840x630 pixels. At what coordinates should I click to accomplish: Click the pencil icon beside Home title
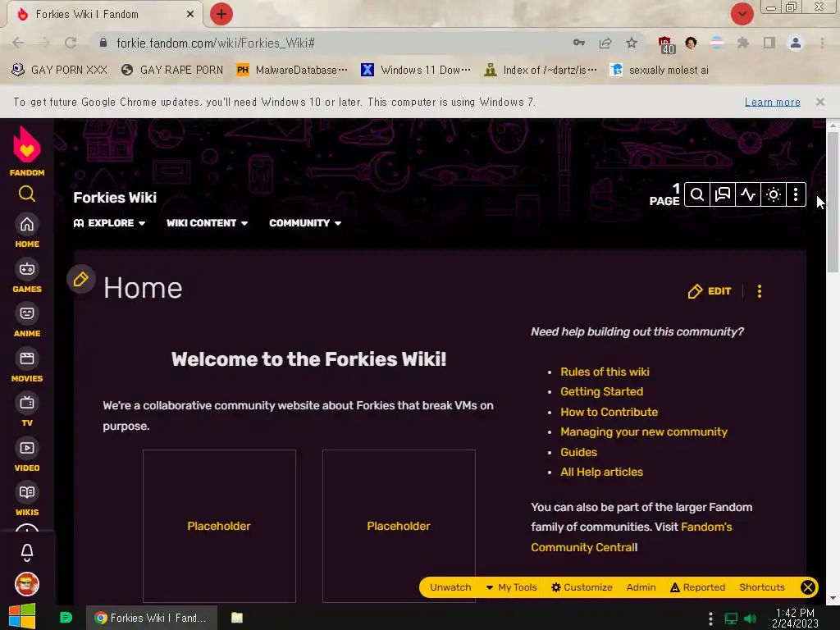[x=81, y=279]
